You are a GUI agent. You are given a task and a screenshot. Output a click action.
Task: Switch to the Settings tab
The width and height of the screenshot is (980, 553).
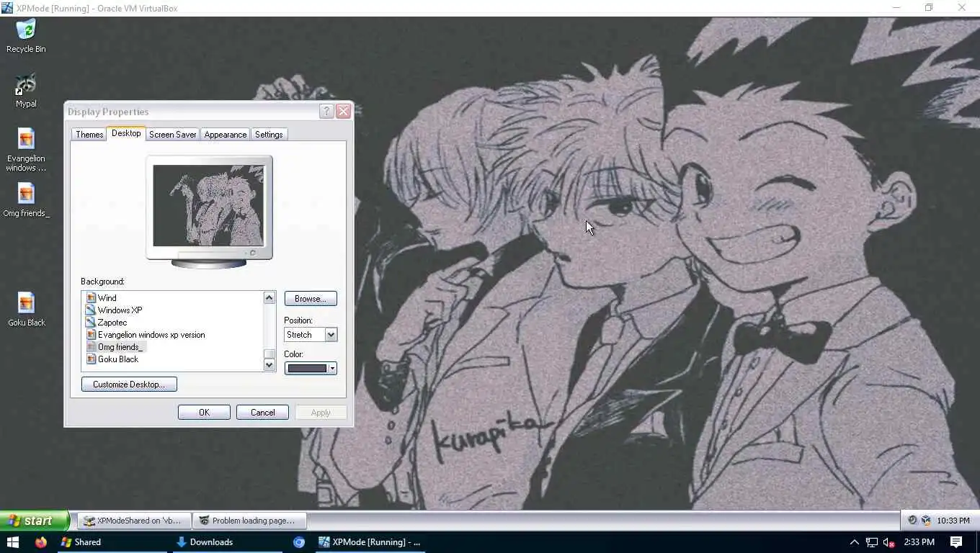269,135
